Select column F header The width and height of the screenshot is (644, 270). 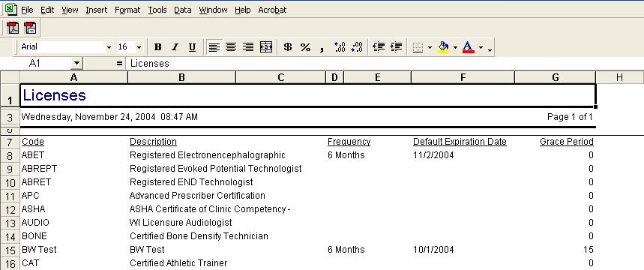pos(463,77)
